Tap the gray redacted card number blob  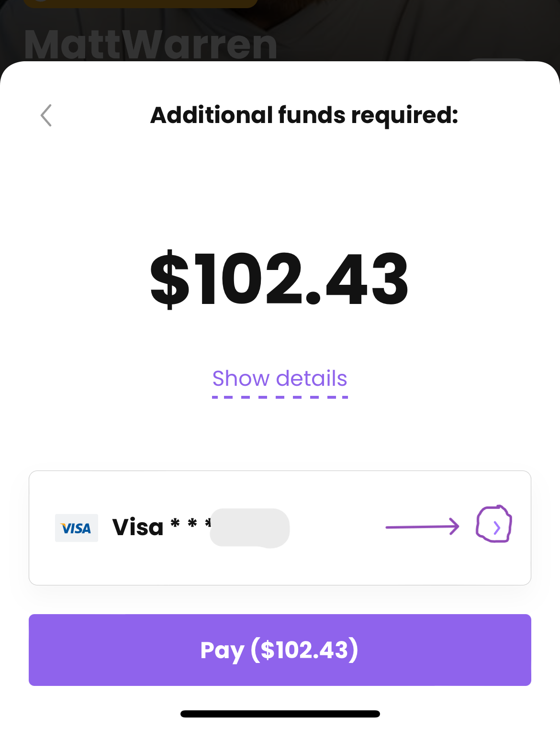250,528
